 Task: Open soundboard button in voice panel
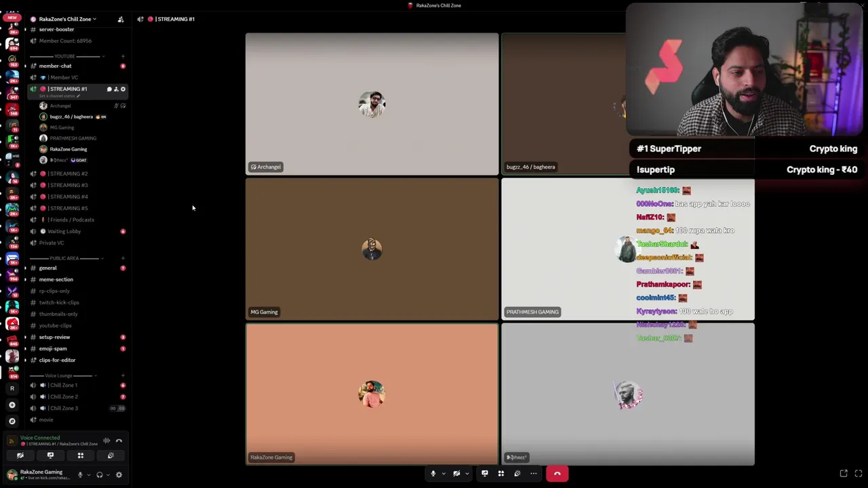pos(111,455)
